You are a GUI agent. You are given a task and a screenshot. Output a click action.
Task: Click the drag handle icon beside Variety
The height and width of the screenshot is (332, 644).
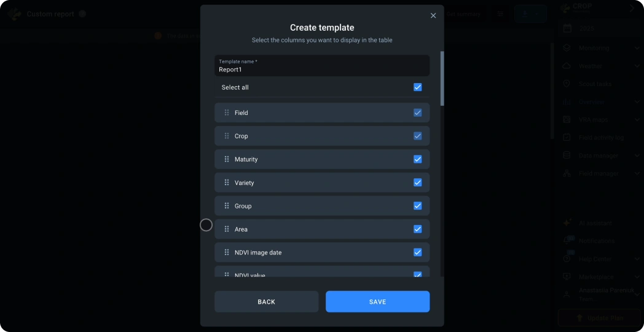pos(227,183)
